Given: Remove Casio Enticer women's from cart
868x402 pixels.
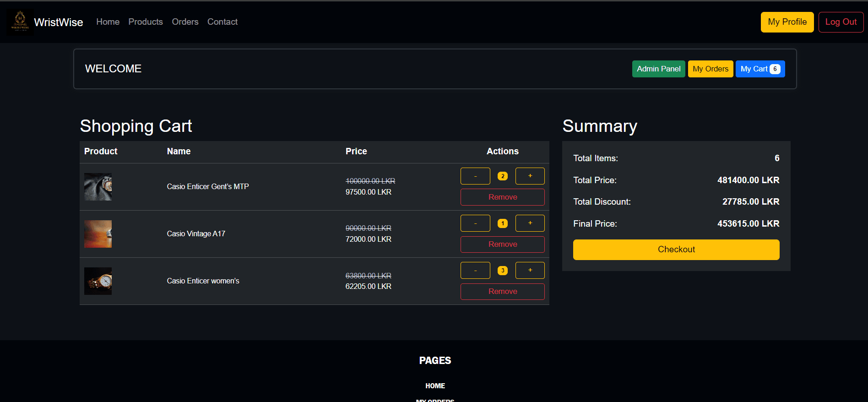Looking at the screenshot, I should 502,292.
